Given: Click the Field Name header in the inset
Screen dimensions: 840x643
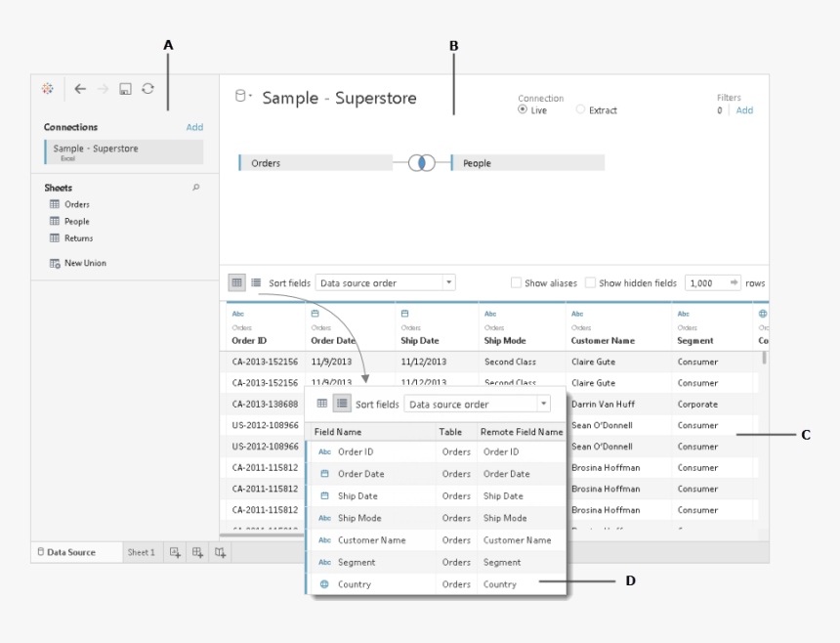Looking at the screenshot, I should click(x=338, y=432).
